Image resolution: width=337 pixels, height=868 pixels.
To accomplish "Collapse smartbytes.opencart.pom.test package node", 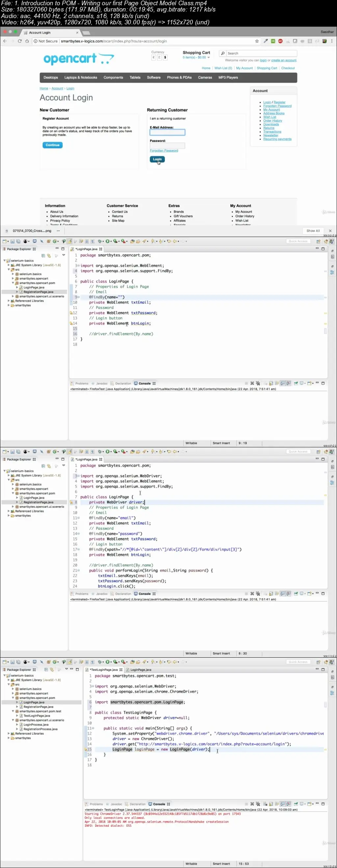I will click(13, 711).
